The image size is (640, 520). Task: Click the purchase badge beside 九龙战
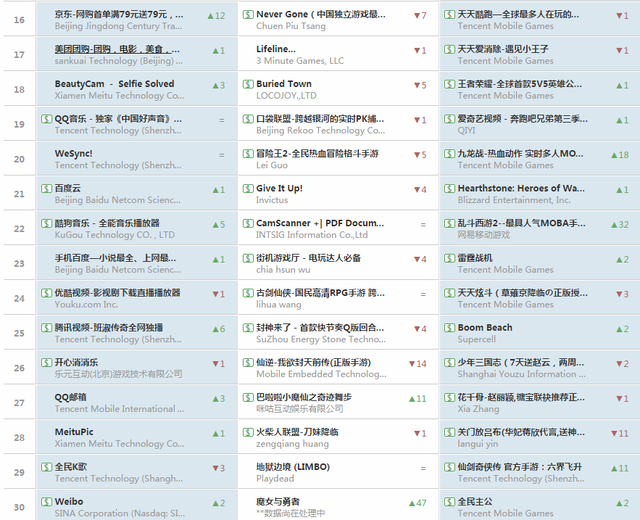449,154
